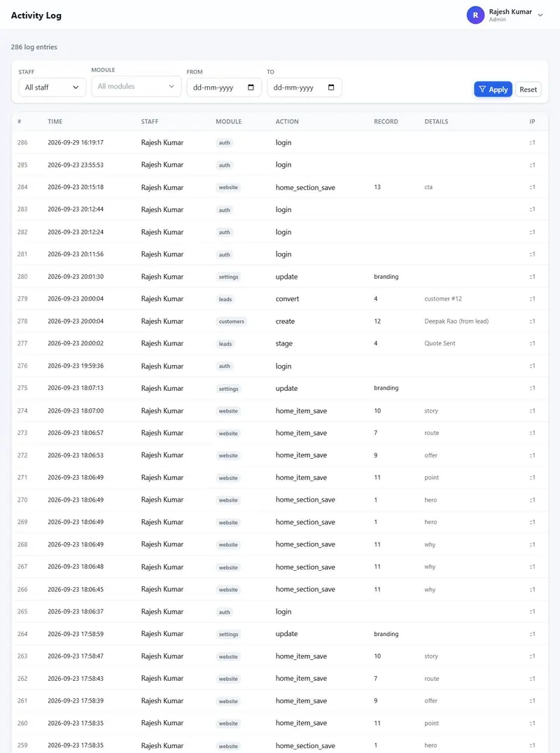Click the DETAILS column header
Viewport: 560px width, 753px height.
click(x=436, y=121)
